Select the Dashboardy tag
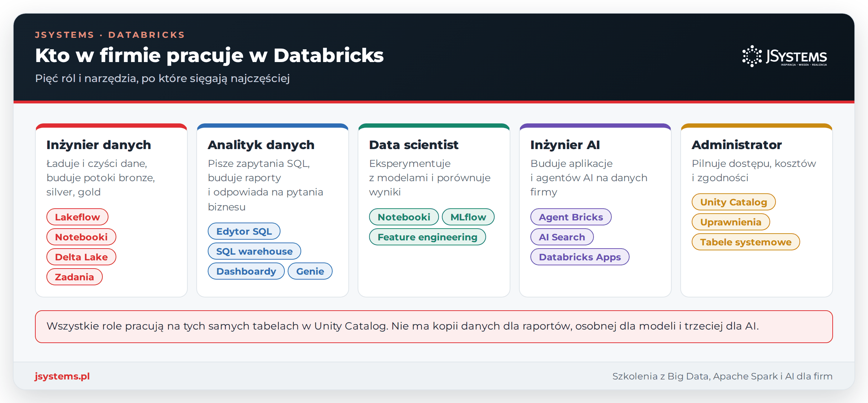Viewport: 868px width, 403px height. 246,271
